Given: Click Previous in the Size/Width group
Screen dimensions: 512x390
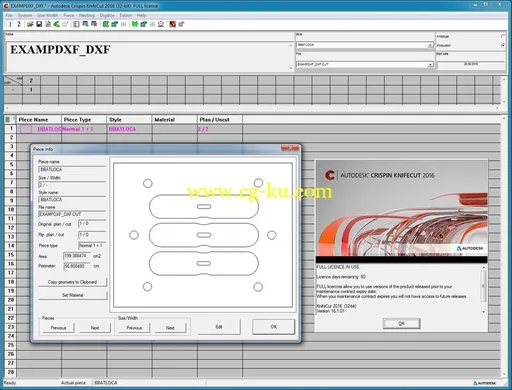Looking at the screenshot, I should pos(134,328).
